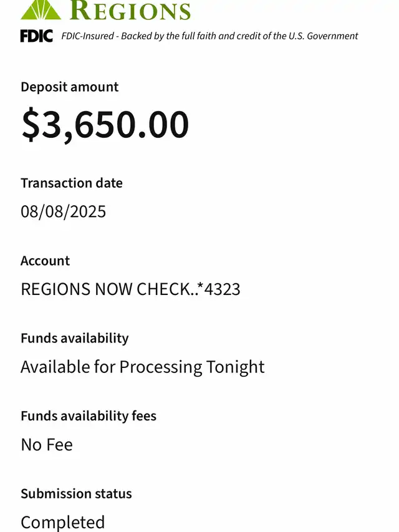Click the FDIC-Insured phrase in the disclaimer
The image size is (399, 532).
pos(88,36)
